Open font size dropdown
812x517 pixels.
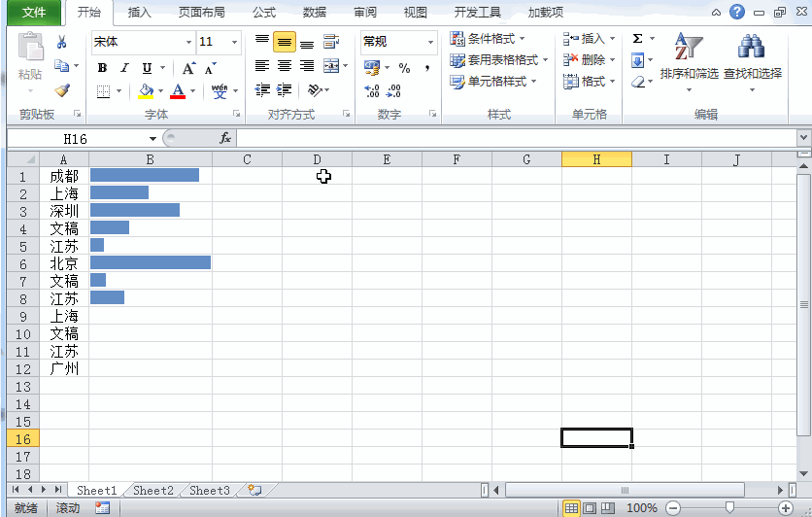point(235,42)
